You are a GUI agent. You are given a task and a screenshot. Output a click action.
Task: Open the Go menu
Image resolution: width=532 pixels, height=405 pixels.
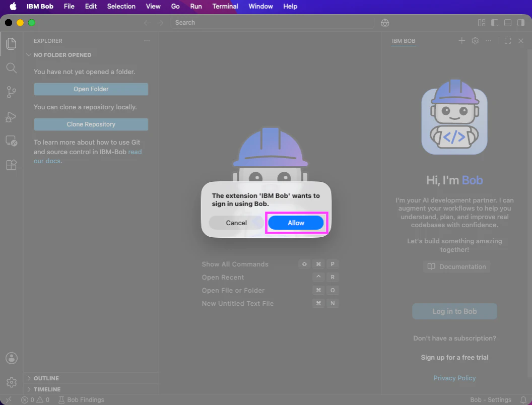pos(175,7)
